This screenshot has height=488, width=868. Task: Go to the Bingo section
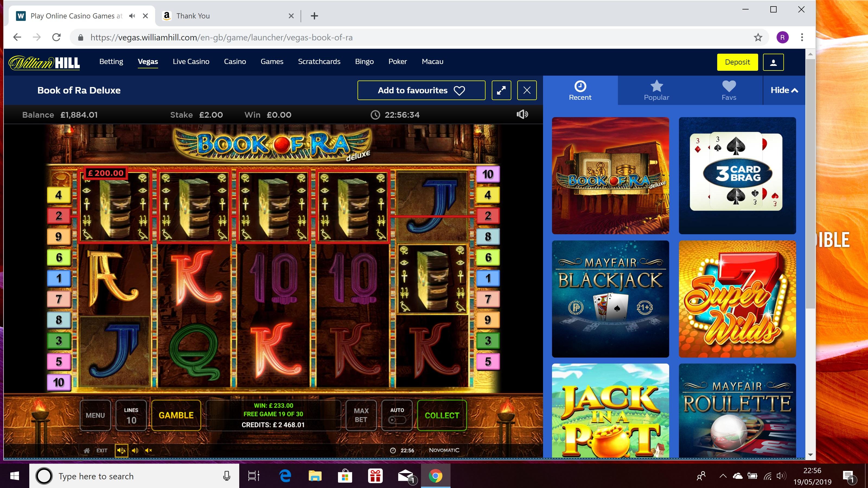click(x=364, y=62)
